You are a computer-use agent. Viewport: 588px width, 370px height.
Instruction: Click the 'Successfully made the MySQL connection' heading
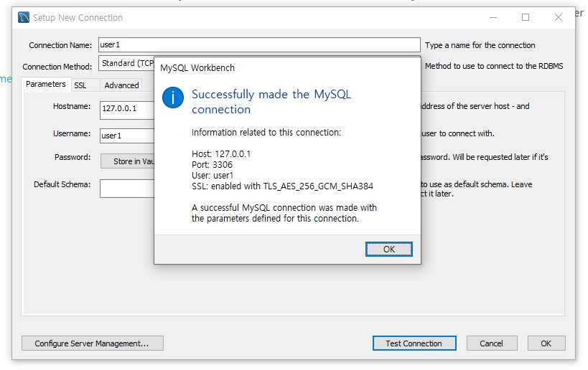tap(271, 102)
